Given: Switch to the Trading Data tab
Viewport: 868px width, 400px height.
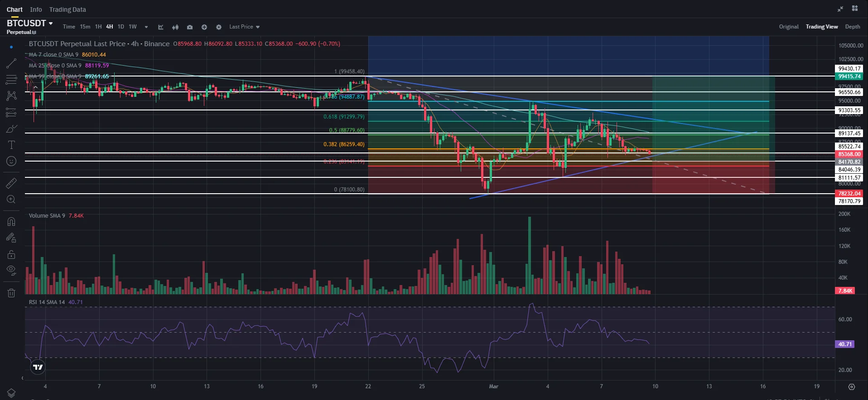Looking at the screenshot, I should pos(68,10).
